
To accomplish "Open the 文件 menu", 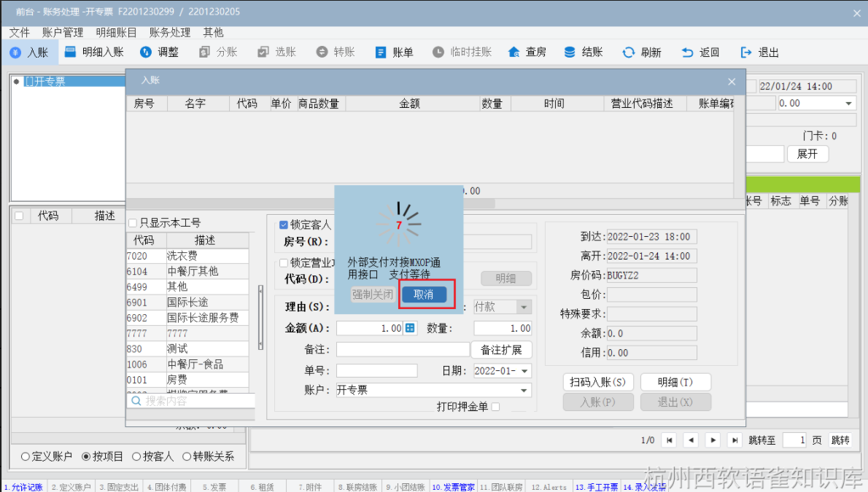I will coord(20,33).
